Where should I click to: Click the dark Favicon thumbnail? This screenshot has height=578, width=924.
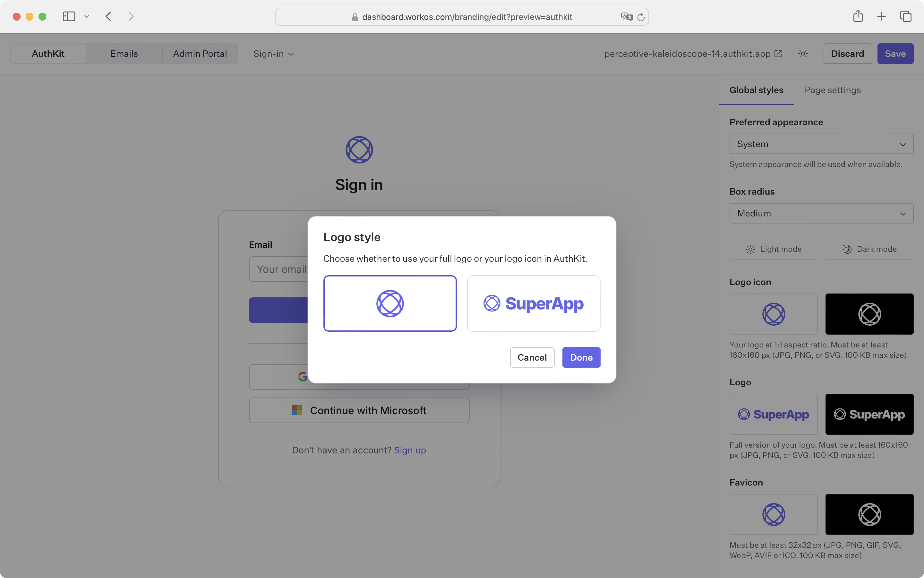869,514
